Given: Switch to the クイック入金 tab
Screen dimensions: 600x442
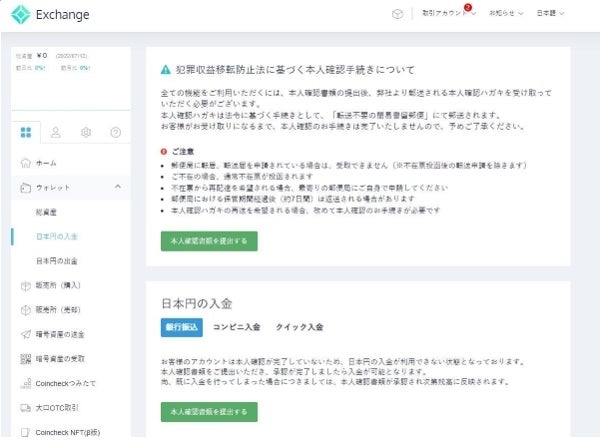Looking at the screenshot, I should coord(301,326).
